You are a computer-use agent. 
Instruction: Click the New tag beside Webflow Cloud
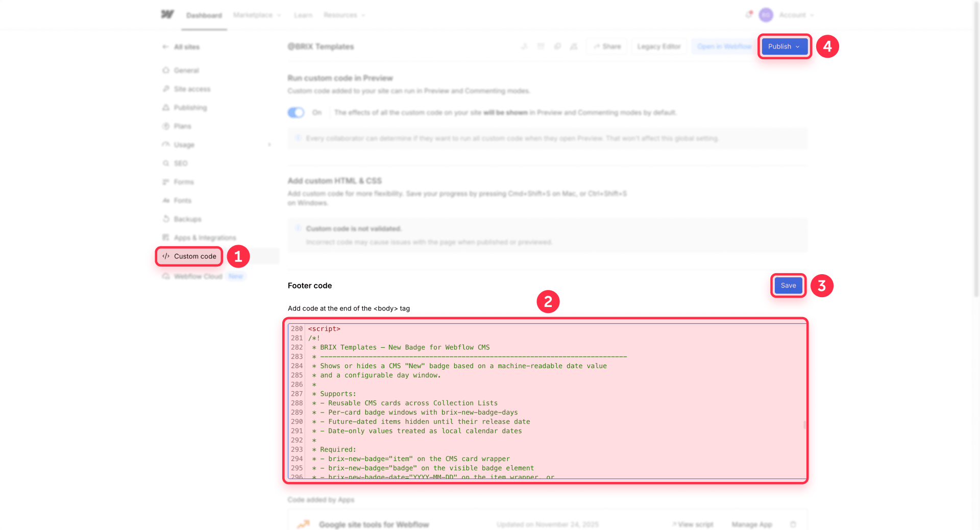tap(236, 276)
